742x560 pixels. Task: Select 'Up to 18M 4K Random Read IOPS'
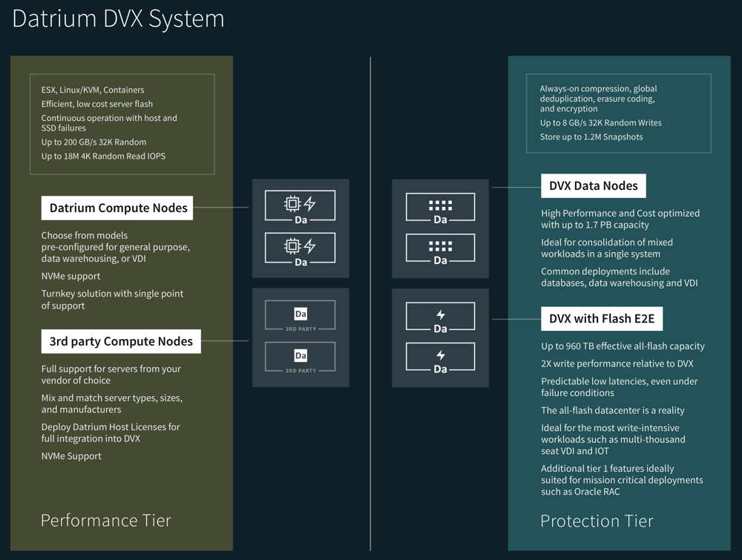click(x=103, y=156)
